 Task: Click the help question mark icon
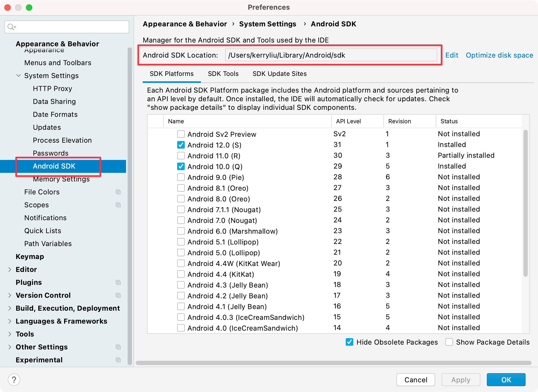pyautogui.click(x=14, y=380)
